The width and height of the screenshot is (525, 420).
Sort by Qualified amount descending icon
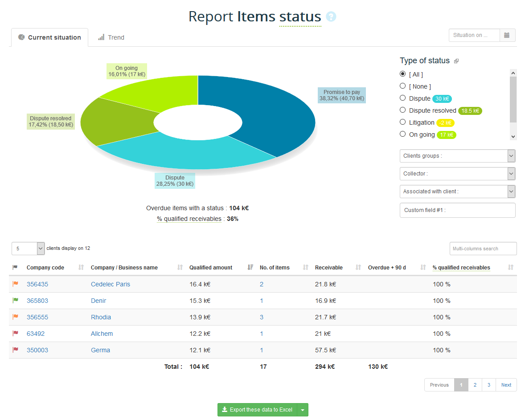pyautogui.click(x=250, y=267)
